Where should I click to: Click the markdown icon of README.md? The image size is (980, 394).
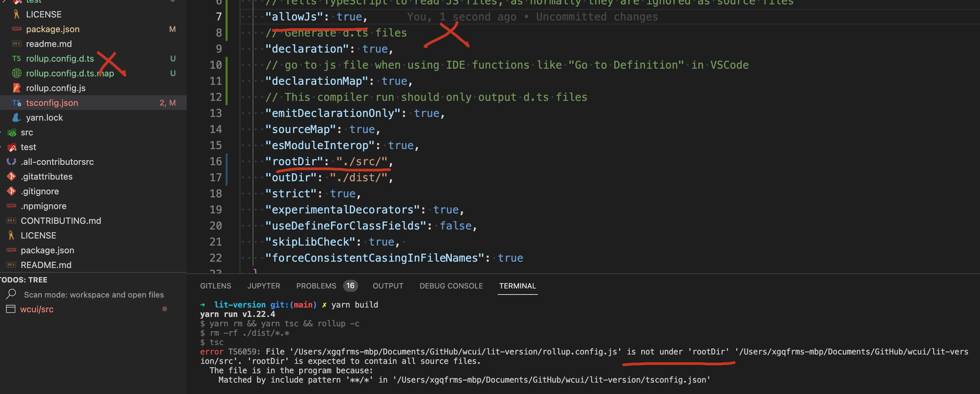(x=11, y=265)
